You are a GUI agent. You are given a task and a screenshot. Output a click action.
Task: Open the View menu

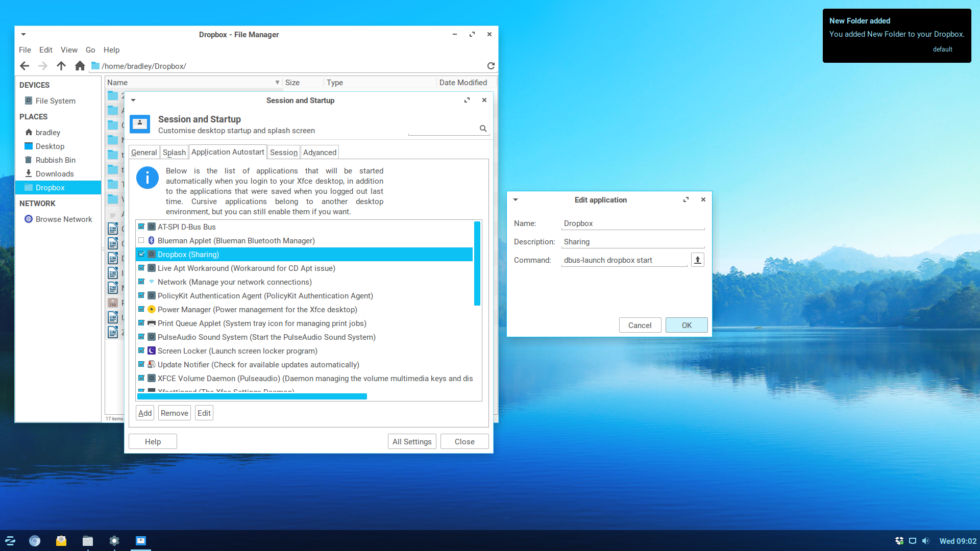pyautogui.click(x=69, y=50)
